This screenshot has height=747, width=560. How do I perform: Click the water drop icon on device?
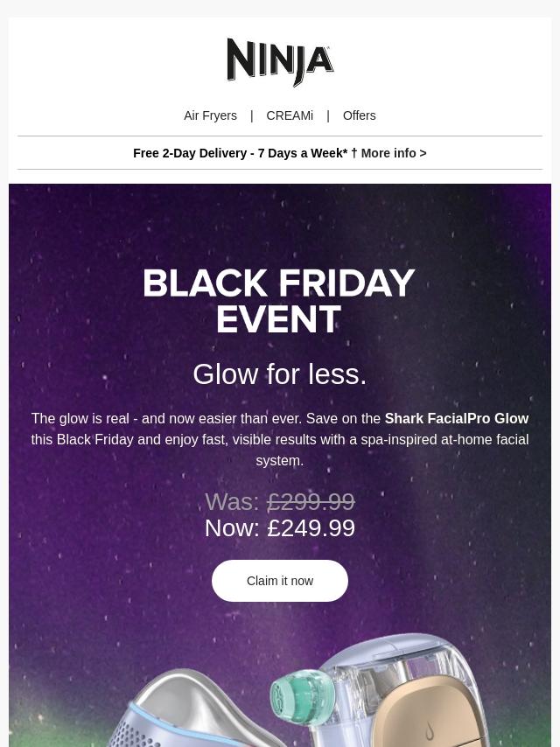[x=429, y=732]
